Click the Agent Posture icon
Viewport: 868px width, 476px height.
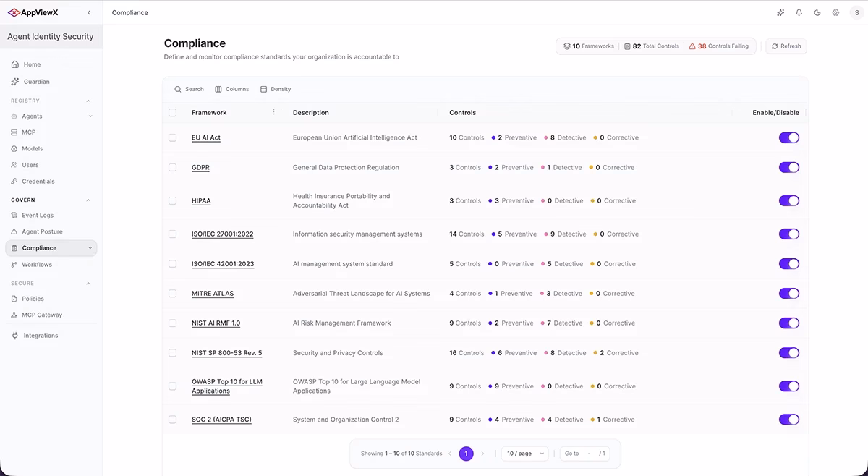[x=14, y=231]
